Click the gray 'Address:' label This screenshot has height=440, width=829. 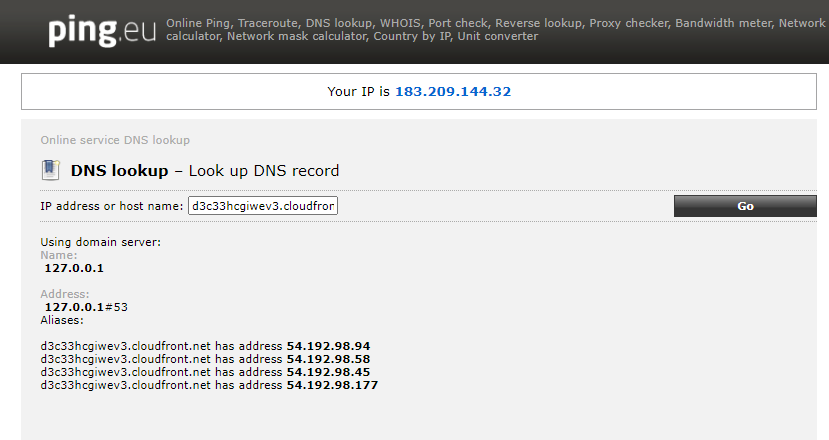coord(65,294)
